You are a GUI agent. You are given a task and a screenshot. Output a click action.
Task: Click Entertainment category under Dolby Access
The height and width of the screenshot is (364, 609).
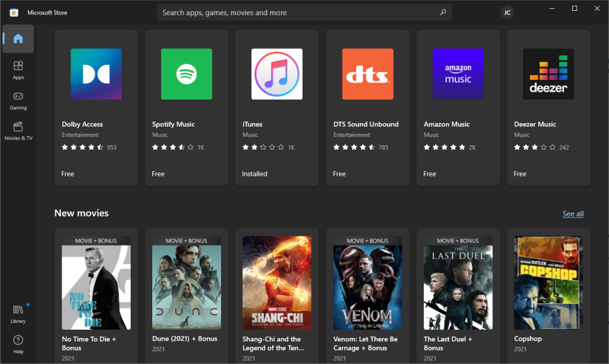point(80,134)
